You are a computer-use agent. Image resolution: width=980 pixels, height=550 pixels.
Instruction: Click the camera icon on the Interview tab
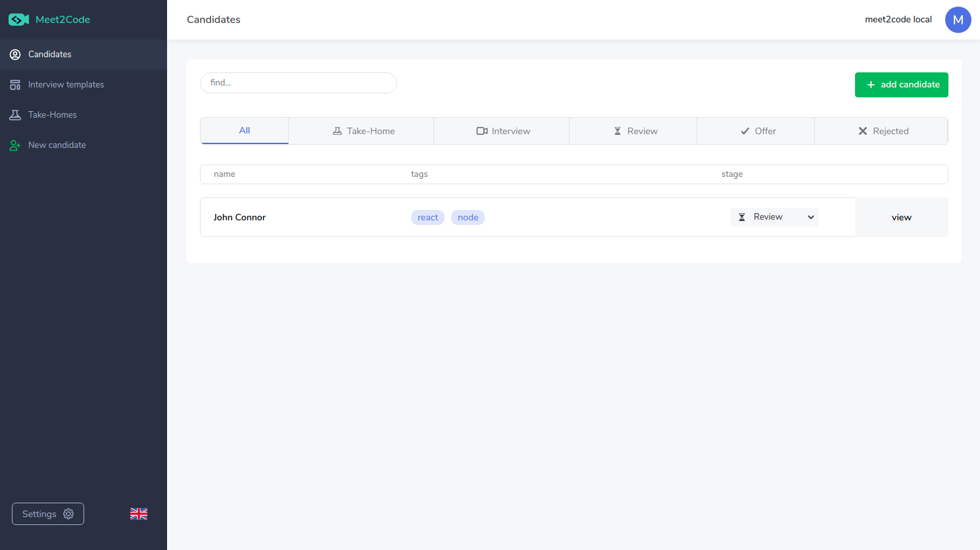click(481, 130)
